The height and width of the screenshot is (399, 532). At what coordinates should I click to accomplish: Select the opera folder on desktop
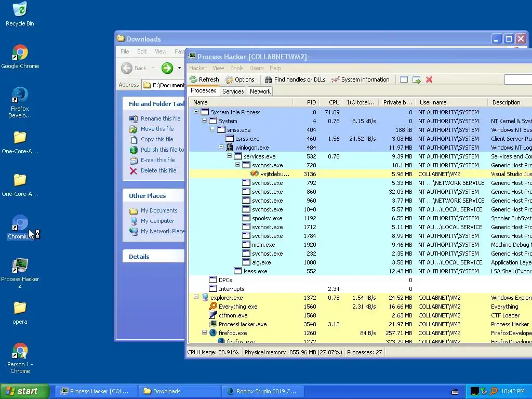coord(20,313)
